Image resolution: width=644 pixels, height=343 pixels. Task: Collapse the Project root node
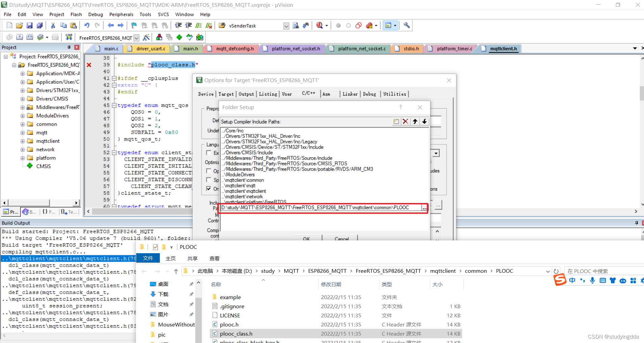6,57
